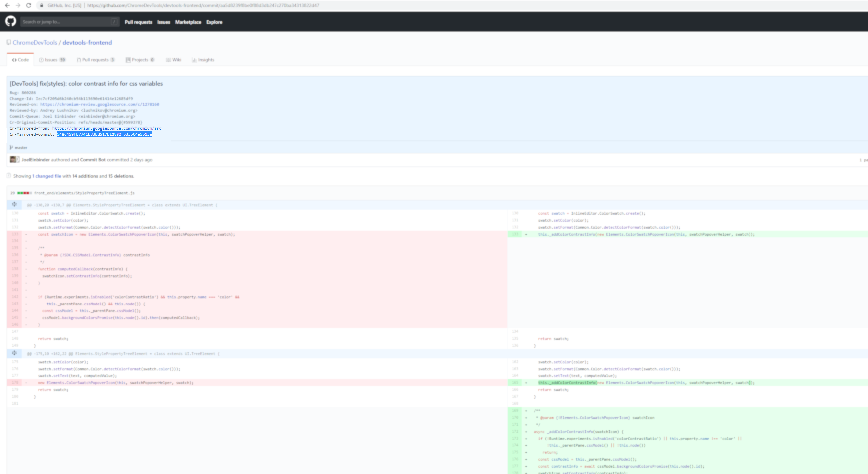Click branch icon next to master
Viewport: 868px width, 474px height.
coord(12,148)
